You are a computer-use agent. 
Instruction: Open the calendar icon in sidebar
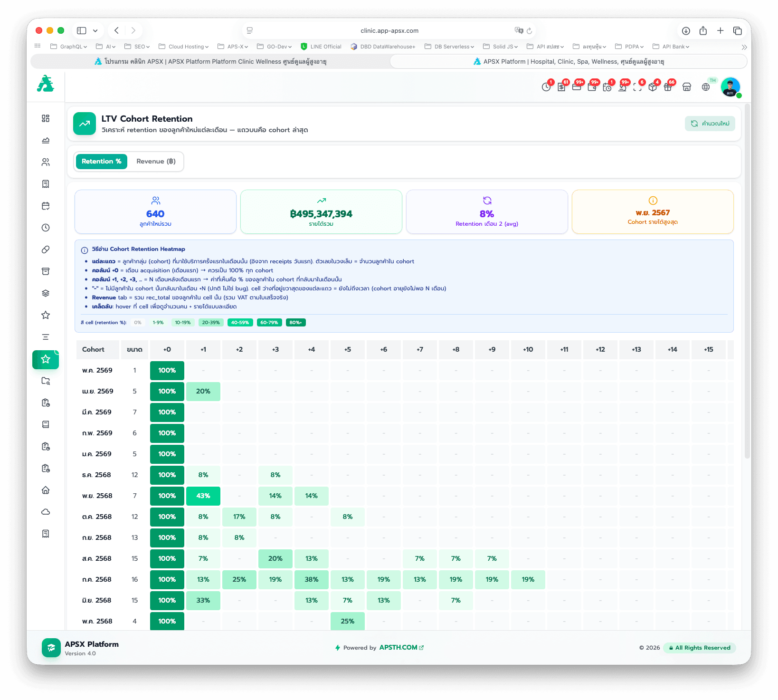coord(46,206)
